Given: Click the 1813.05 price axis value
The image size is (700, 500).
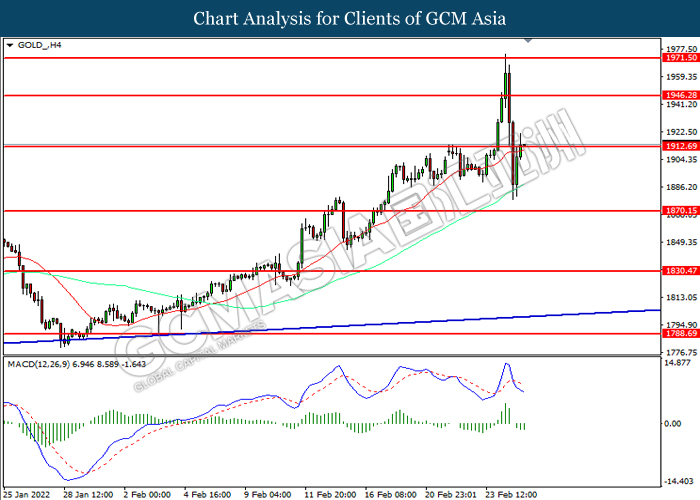Looking at the screenshot, I should 681,297.
